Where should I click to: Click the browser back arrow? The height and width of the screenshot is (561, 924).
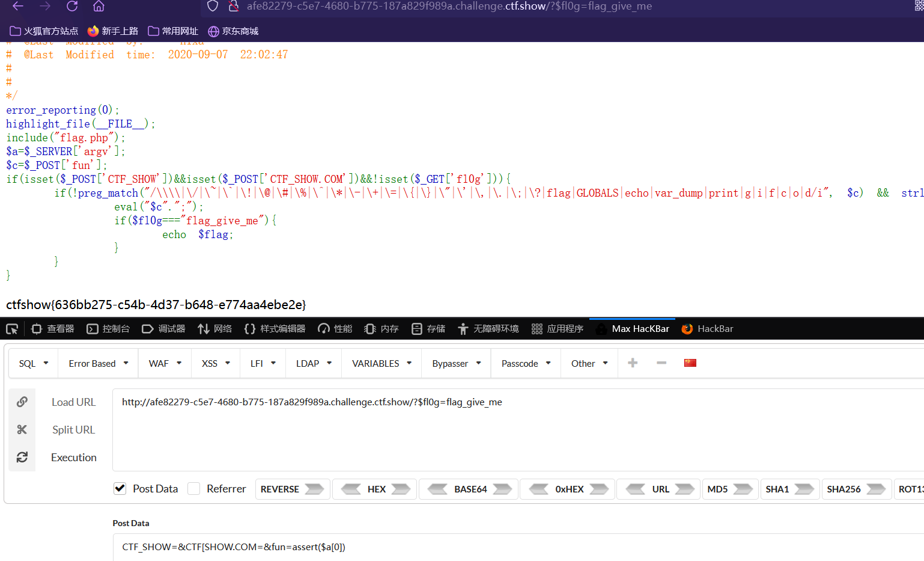coord(18,6)
